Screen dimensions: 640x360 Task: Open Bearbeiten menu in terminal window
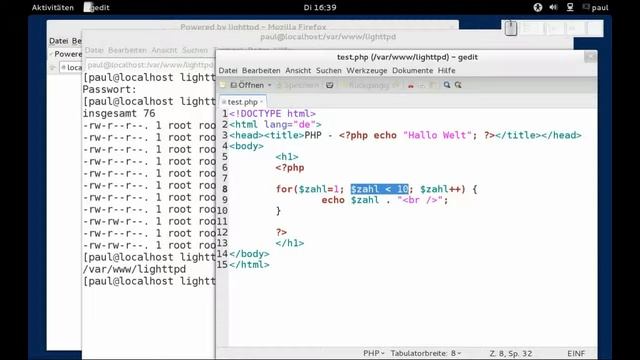click(x=127, y=50)
